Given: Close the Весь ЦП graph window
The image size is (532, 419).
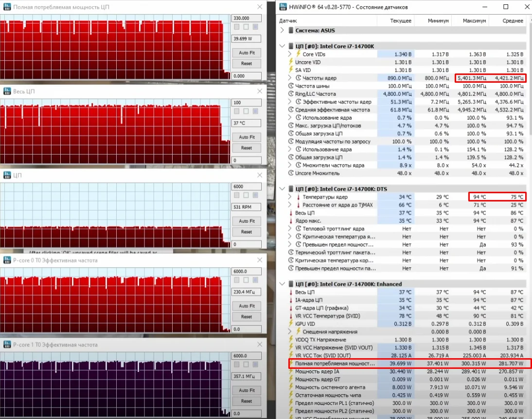Looking at the screenshot, I should [x=260, y=91].
